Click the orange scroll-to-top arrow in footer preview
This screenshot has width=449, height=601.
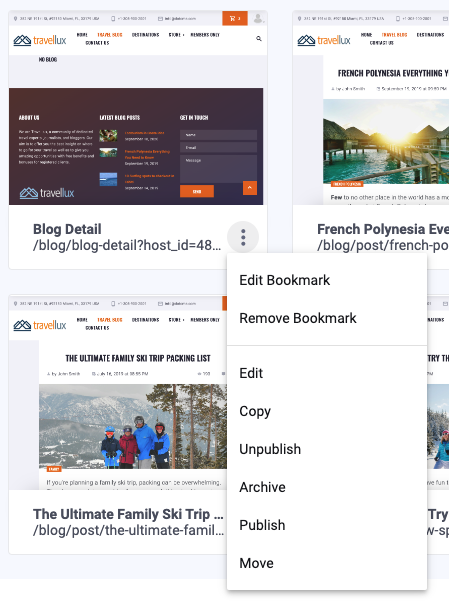250,188
